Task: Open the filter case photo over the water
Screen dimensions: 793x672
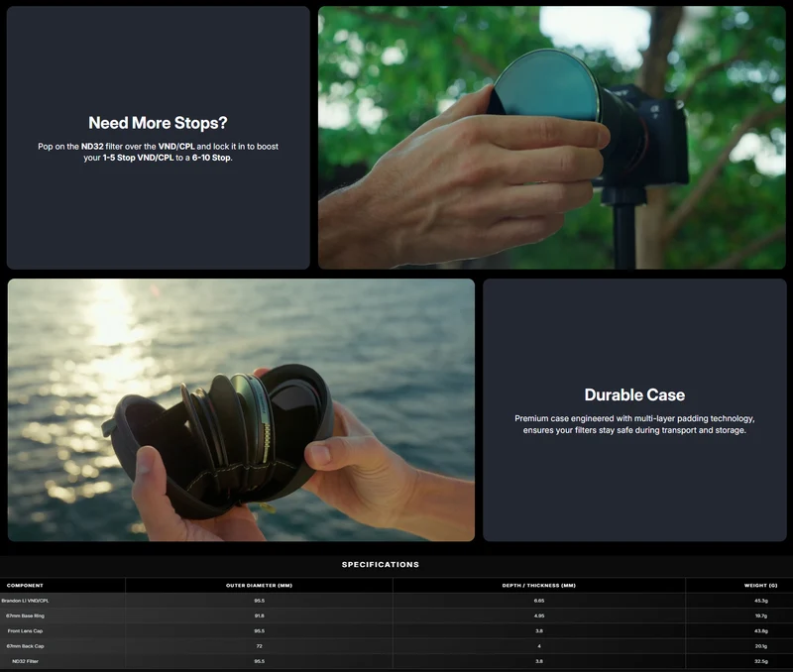Action: tap(241, 410)
